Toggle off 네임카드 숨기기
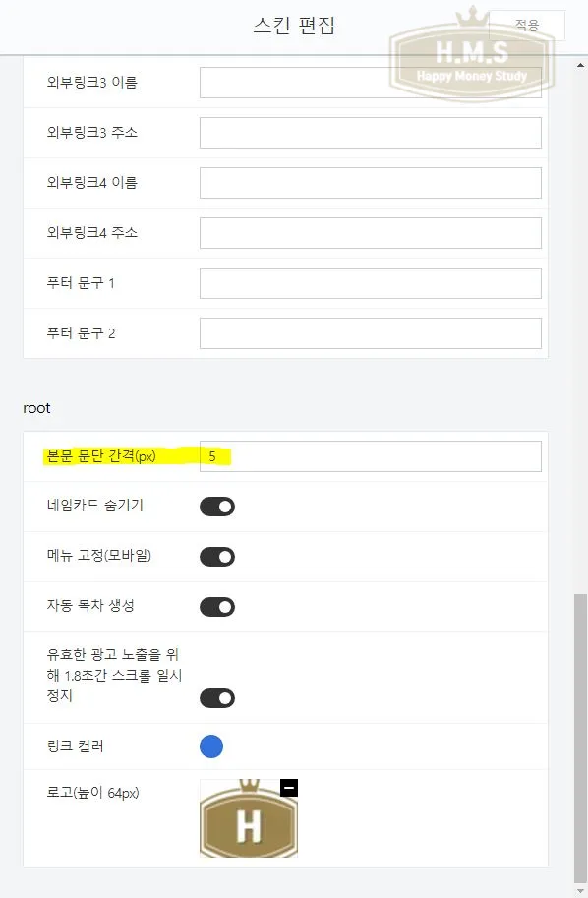588x898 pixels. tap(217, 506)
